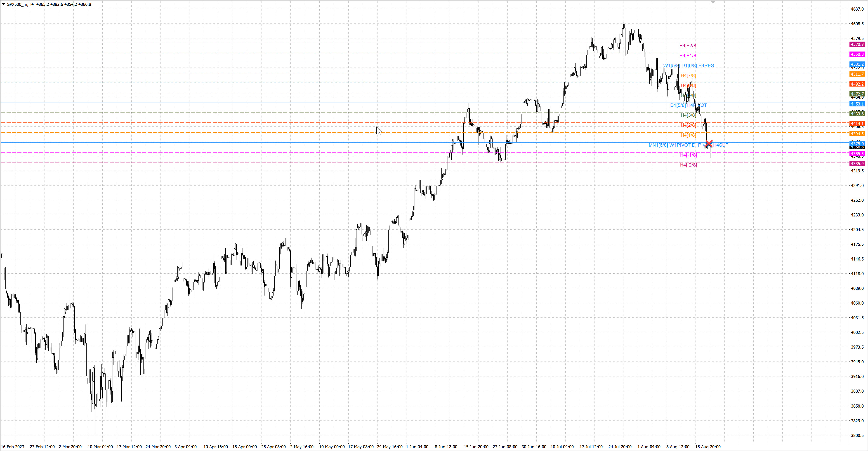Click the H4[-2/8] level label

[688, 165]
